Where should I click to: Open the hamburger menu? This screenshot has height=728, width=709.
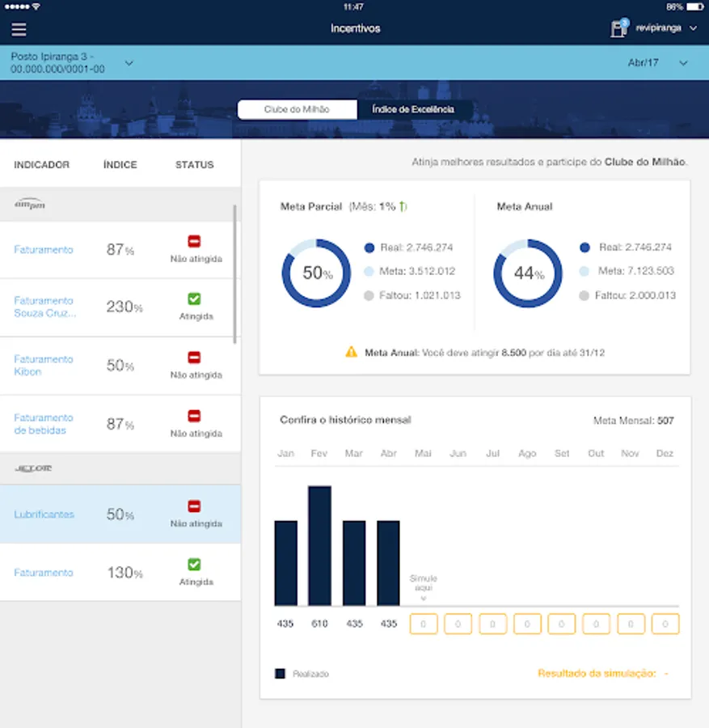point(19,29)
